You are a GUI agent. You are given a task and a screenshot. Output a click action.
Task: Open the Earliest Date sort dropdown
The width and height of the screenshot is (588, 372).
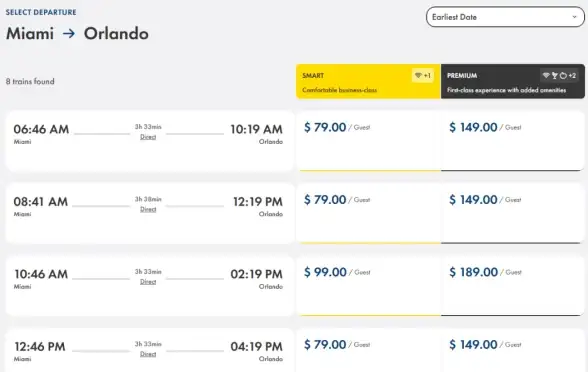[x=505, y=17]
